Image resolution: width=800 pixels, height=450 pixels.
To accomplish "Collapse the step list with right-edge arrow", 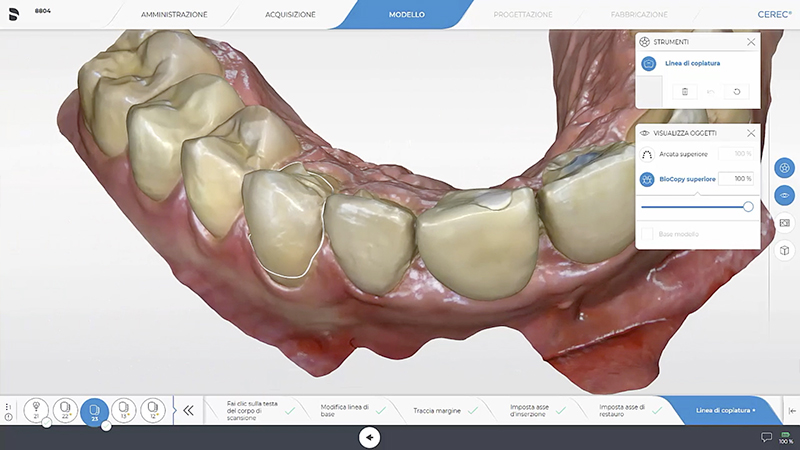I will [x=792, y=410].
